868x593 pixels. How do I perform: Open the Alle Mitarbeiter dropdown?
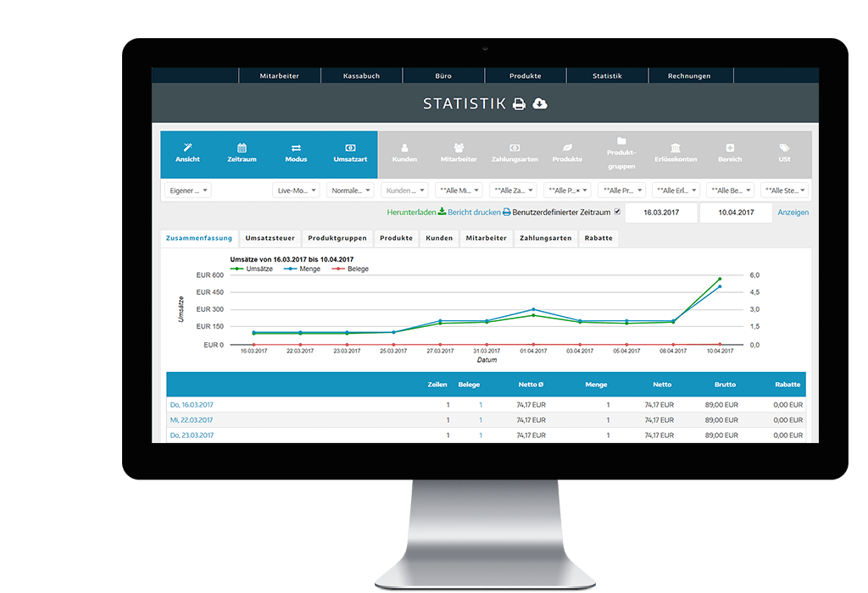tap(459, 189)
